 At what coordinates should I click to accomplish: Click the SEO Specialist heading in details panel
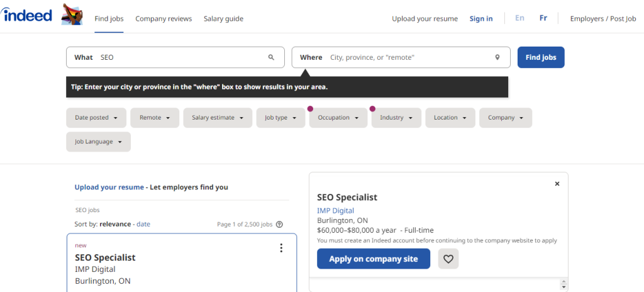347,197
